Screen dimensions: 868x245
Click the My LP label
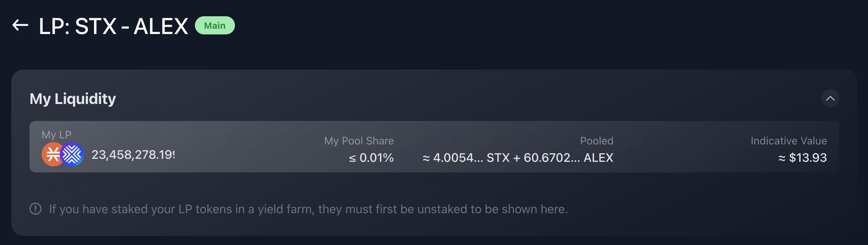[56, 135]
